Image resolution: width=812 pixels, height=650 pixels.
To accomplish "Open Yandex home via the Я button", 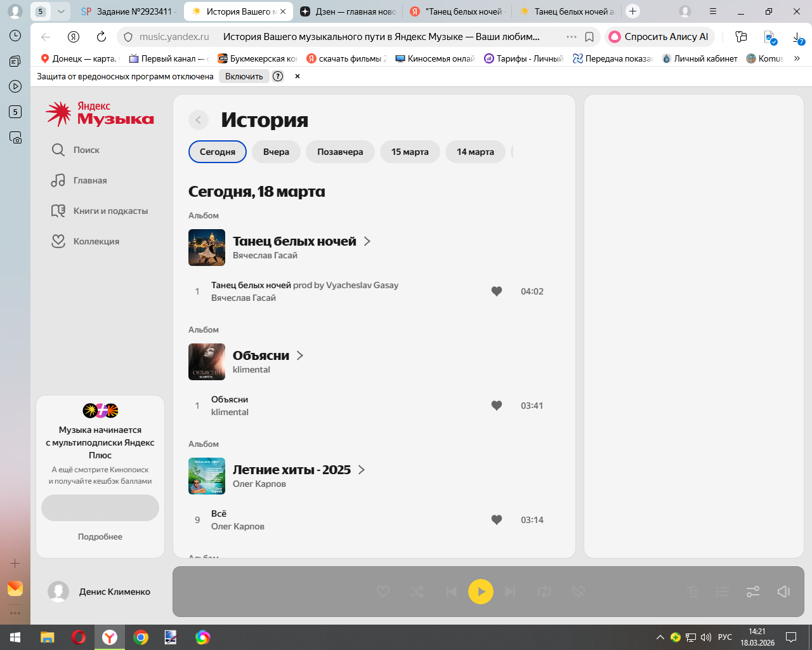I will point(74,37).
